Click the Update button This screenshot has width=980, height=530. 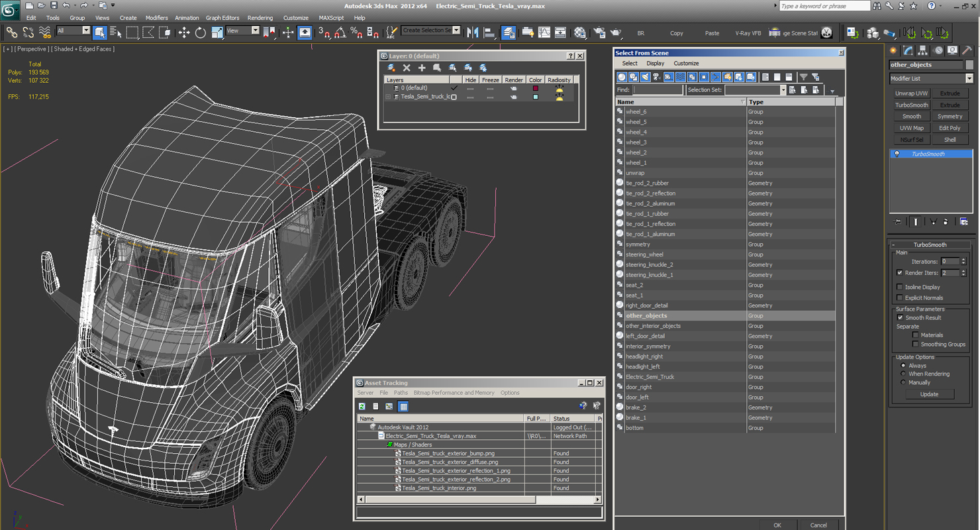coord(929,394)
